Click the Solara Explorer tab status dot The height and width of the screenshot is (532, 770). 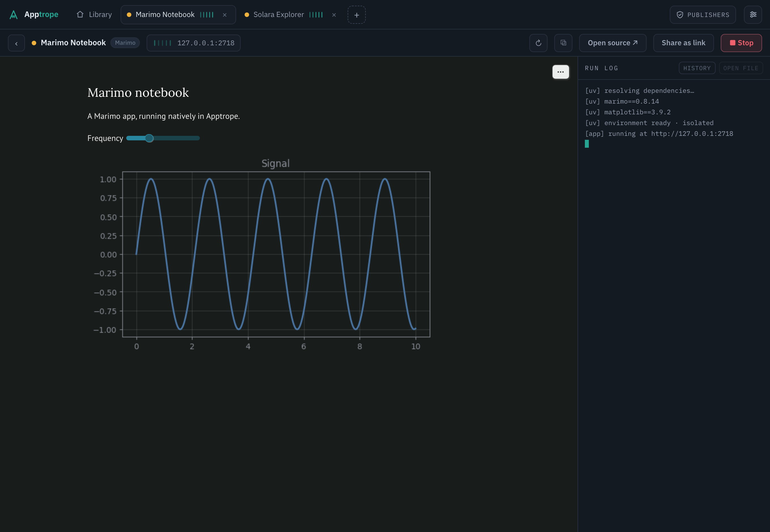click(247, 15)
